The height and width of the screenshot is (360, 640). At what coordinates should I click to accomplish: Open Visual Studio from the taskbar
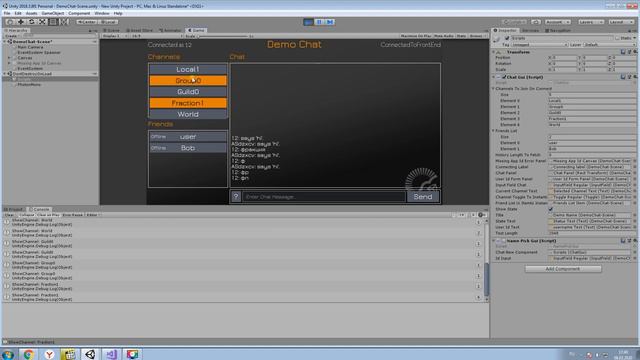click(111, 354)
